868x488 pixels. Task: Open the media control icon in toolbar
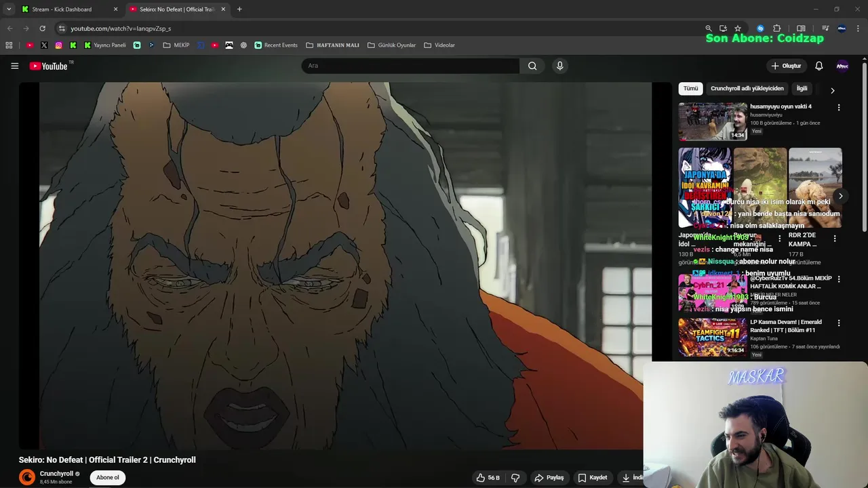click(x=825, y=28)
